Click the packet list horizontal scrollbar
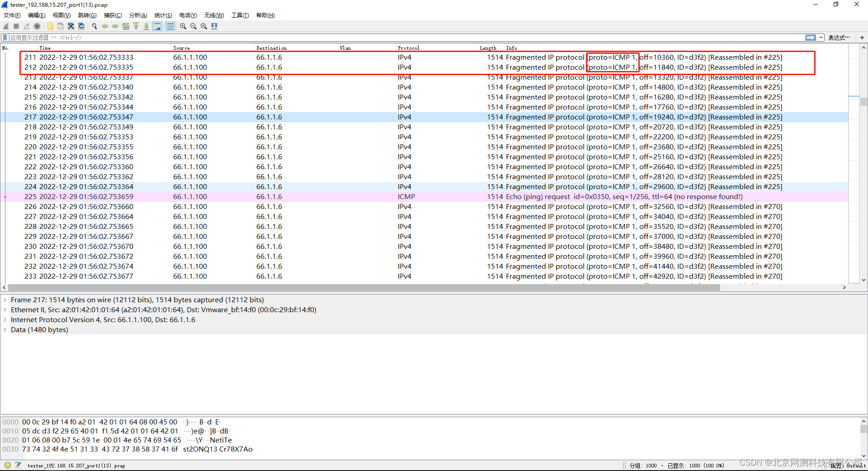The width and height of the screenshot is (868, 471). pos(364,287)
